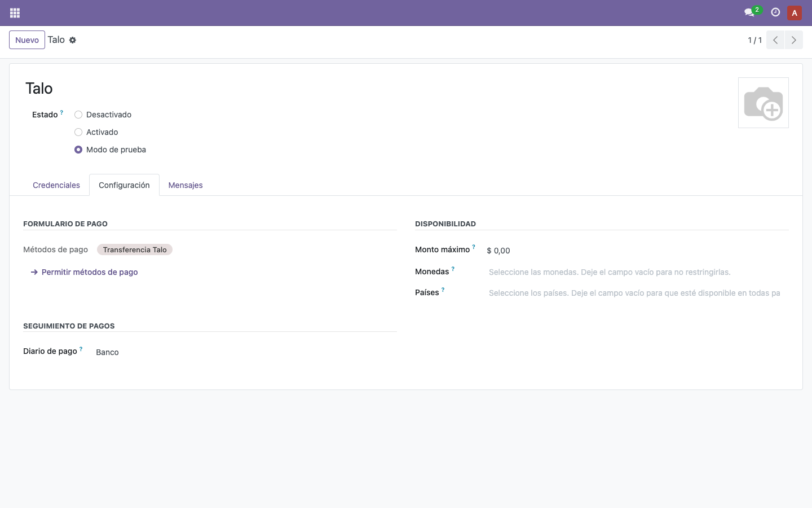Open the Monedas selection field

(637, 272)
